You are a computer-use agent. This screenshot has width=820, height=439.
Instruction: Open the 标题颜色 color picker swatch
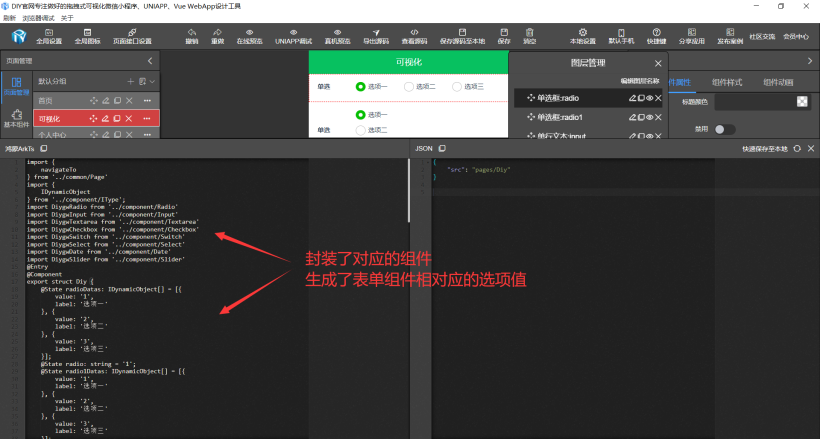click(x=801, y=101)
